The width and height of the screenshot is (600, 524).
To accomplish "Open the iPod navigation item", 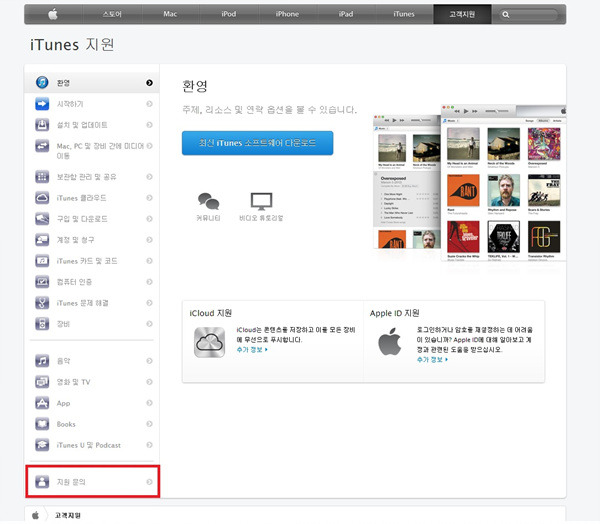I will (x=229, y=14).
